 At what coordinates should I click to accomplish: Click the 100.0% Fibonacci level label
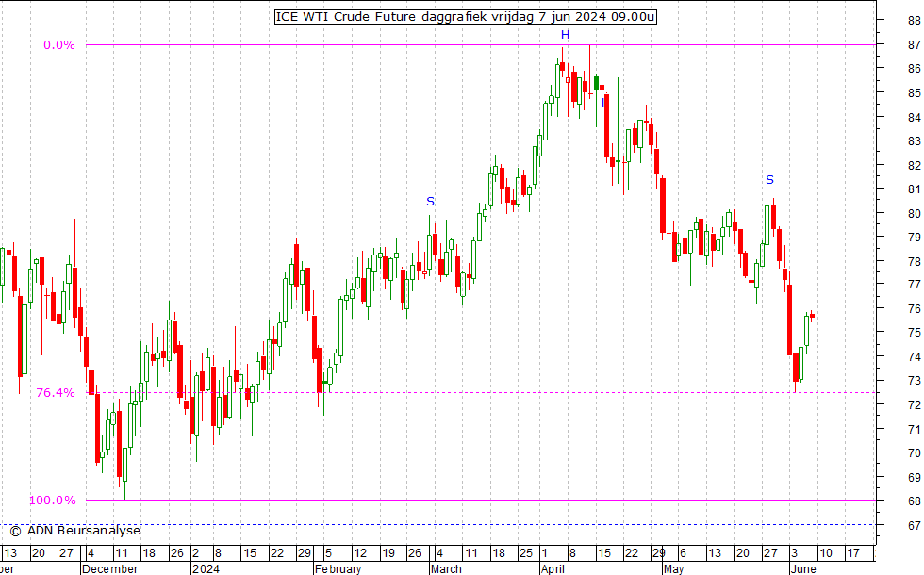coord(52,501)
